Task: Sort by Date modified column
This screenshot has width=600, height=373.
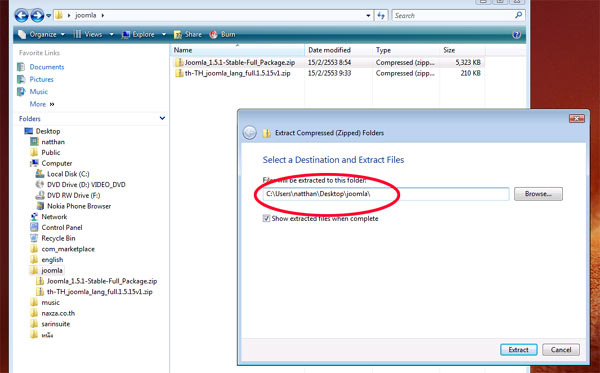Action: click(x=339, y=50)
